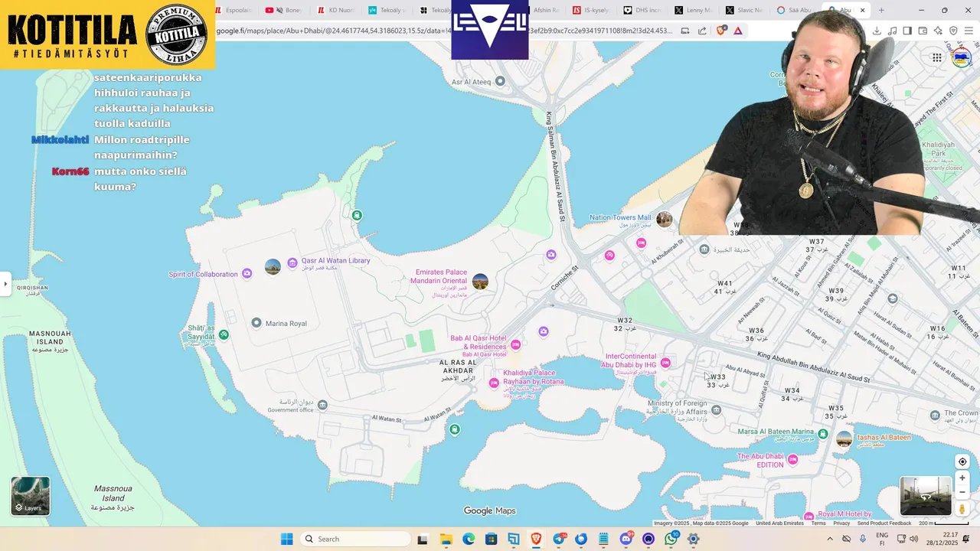980x551 pixels.
Task: Switch to the Boney YouTube tab
Action: (285, 10)
